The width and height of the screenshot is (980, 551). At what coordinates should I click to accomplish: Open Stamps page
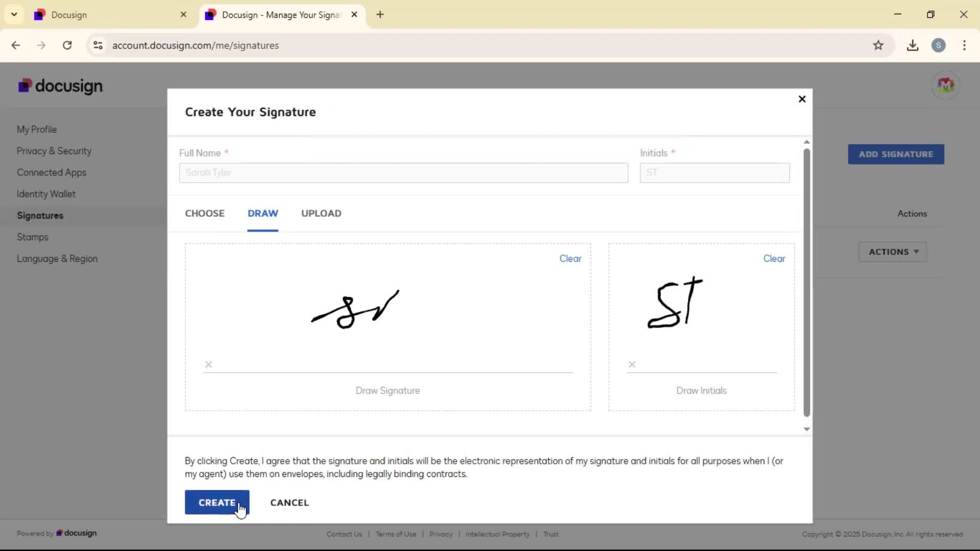[33, 237]
